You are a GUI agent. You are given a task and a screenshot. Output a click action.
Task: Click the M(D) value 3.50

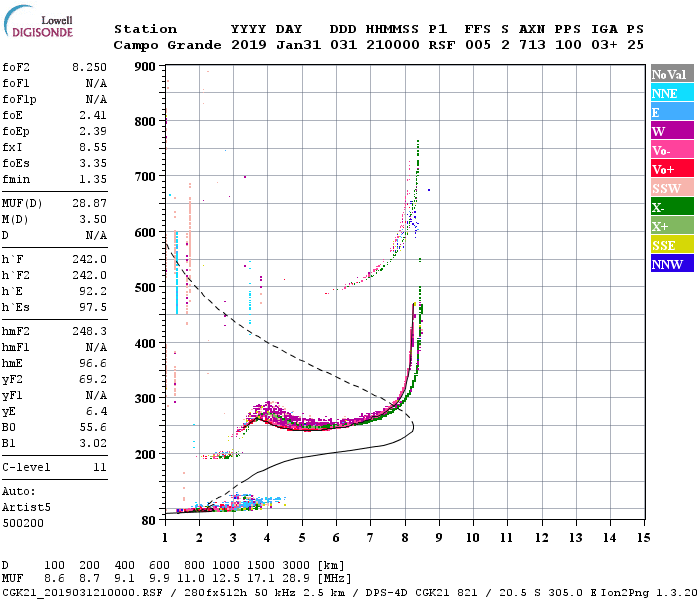coord(93,219)
